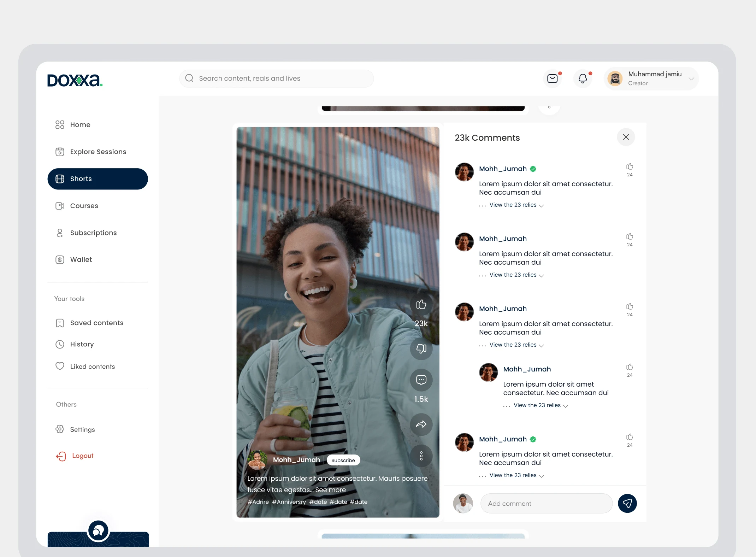The width and height of the screenshot is (756, 557).
Task: Share the video with arrow icon
Action: point(421,424)
